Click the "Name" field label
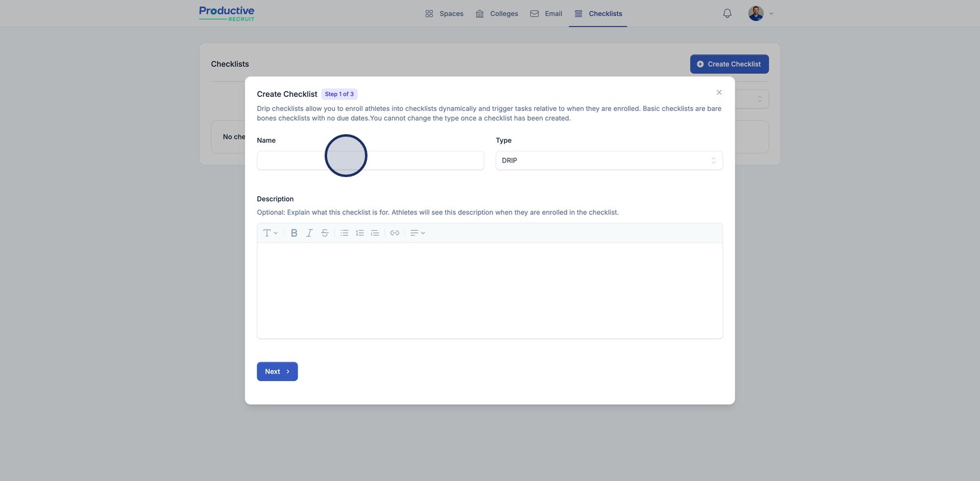This screenshot has width=980, height=481. [266, 140]
